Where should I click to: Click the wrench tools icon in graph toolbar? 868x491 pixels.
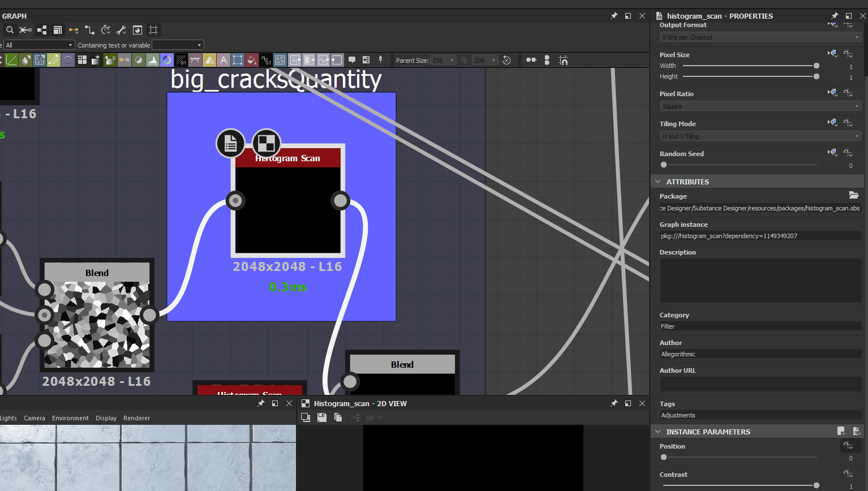tap(121, 30)
